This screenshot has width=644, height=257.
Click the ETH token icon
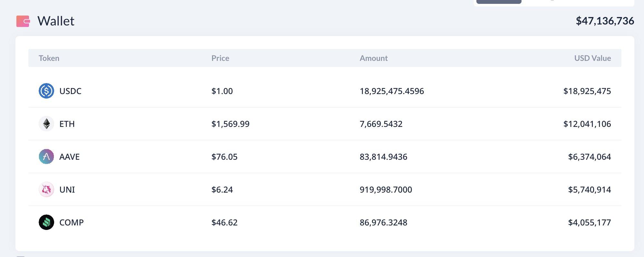click(x=46, y=124)
